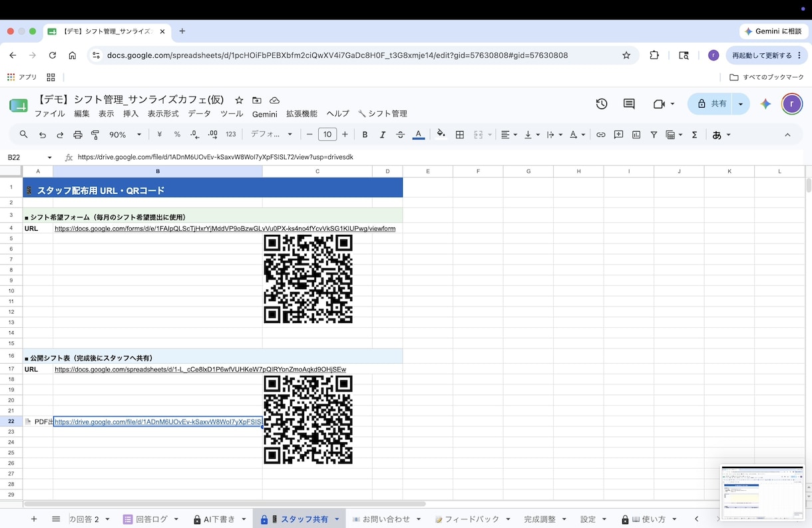The width and height of the screenshot is (812, 528).
Task: Open the 挿入 menu
Action: tap(131, 114)
